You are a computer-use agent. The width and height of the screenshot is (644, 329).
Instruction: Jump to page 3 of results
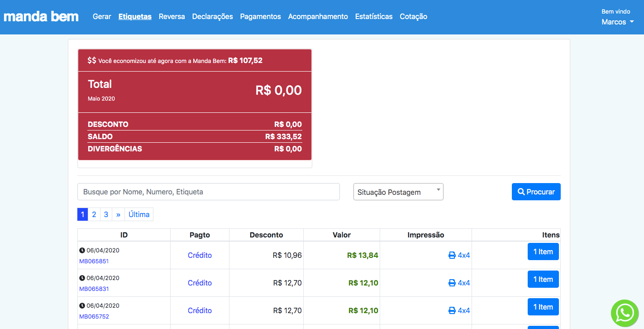pyautogui.click(x=106, y=214)
